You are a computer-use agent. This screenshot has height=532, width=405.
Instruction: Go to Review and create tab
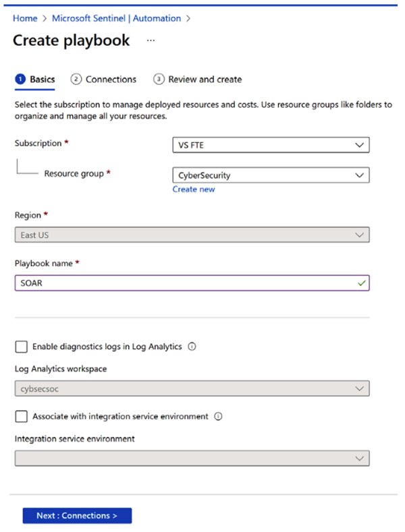tap(205, 80)
